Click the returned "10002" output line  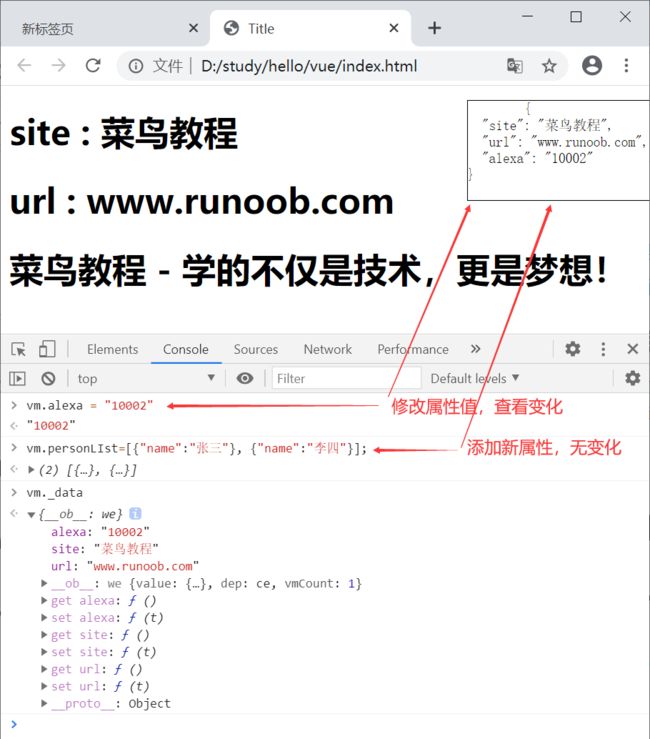point(51,426)
